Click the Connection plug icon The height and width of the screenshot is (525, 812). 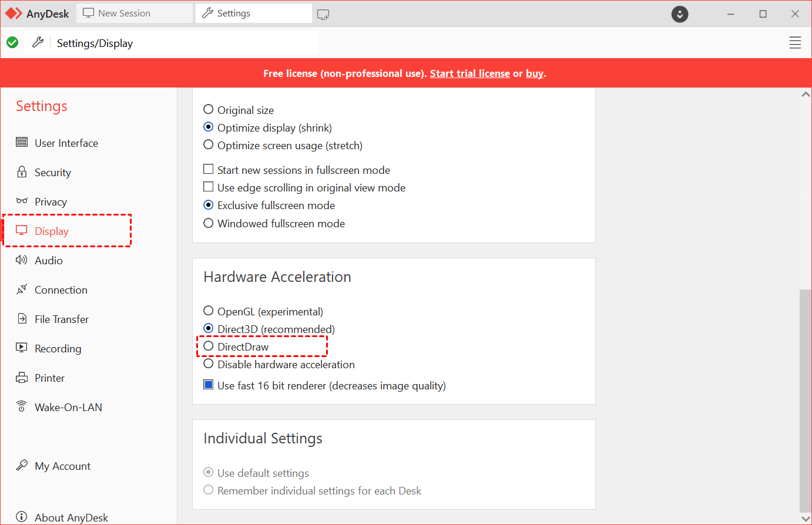click(22, 289)
